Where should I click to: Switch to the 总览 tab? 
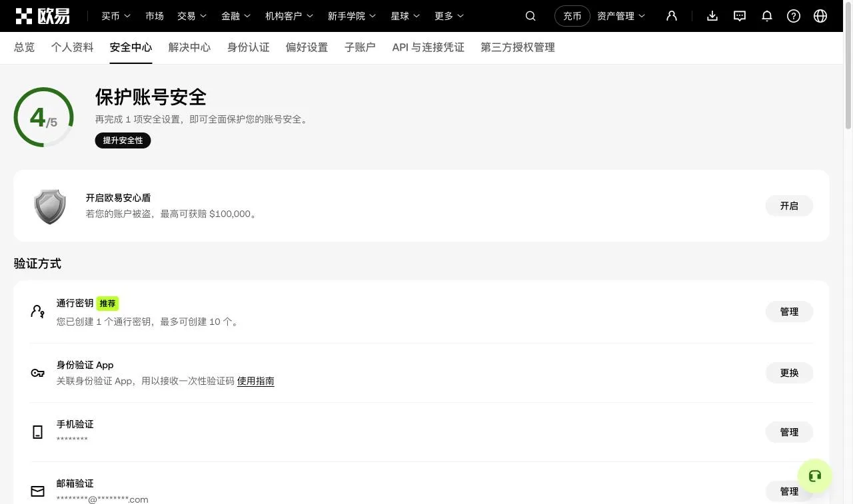25,47
